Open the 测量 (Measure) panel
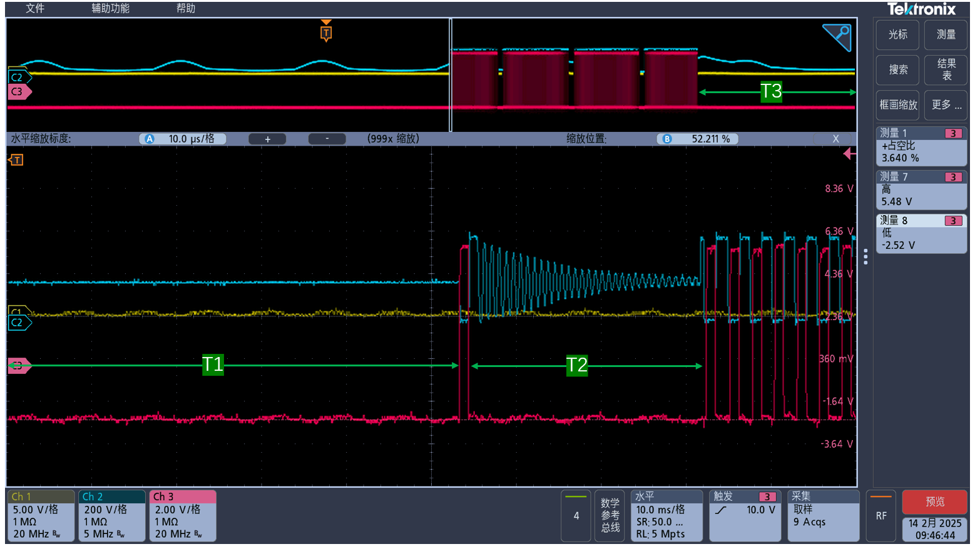The width and height of the screenshot is (980, 549). tap(945, 35)
